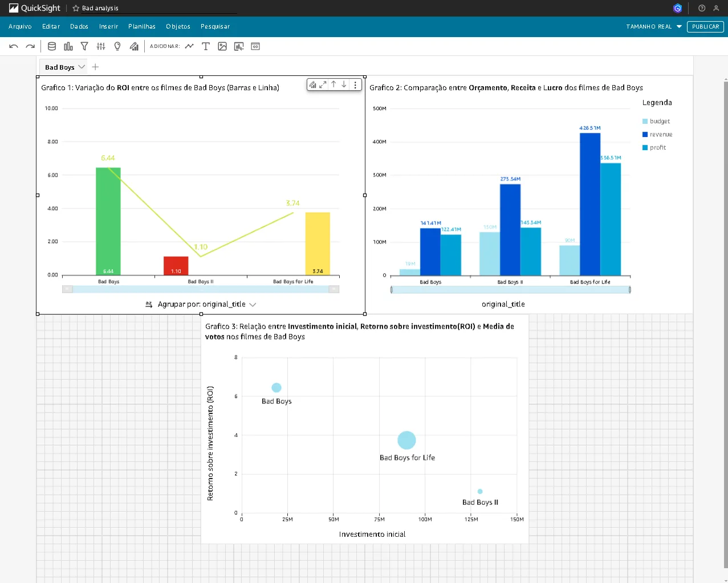Click the sort icon beside Agrupar por
The image size is (728, 583).
pos(149,305)
